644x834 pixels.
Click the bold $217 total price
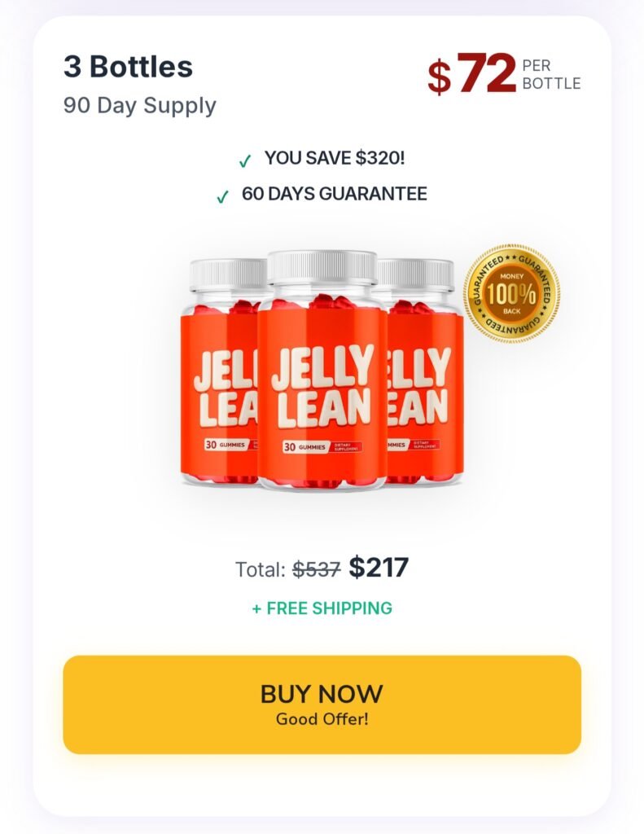379,568
